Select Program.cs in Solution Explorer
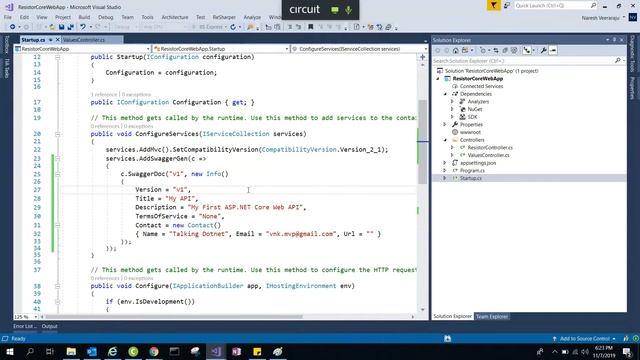Image resolution: width=640 pixels, height=360 pixels. (x=472, y=171)
